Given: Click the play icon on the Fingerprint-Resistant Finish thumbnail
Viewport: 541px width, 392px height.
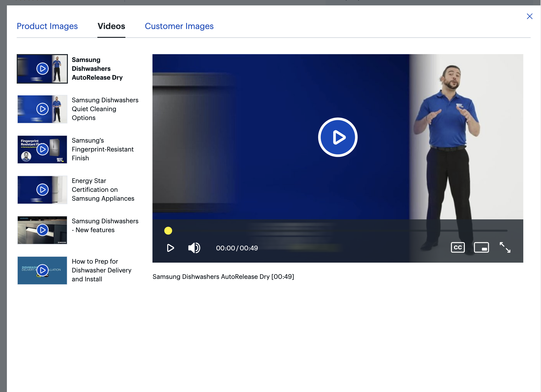Looking at the screenshot, I should pyautogui.click(x=42, y=149).
